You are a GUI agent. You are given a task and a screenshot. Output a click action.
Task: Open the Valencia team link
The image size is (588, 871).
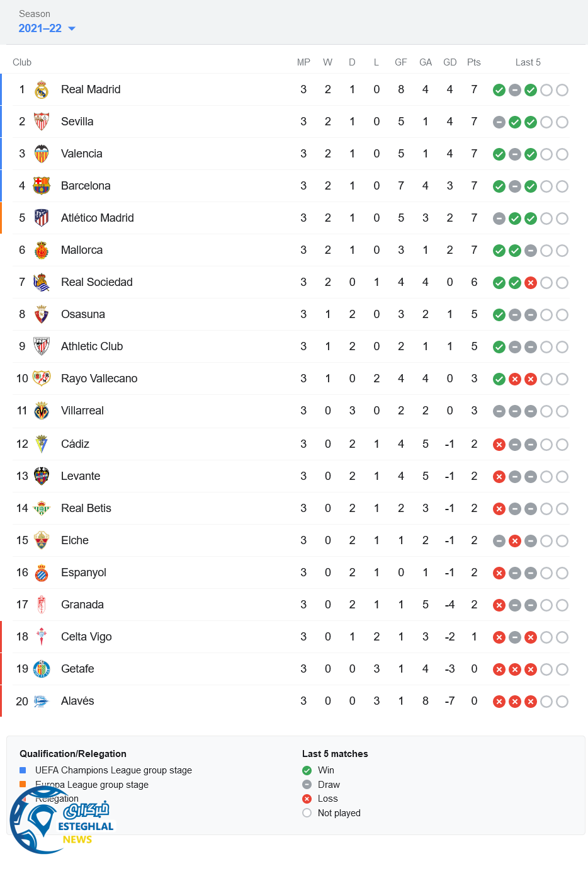coord(81,154)
